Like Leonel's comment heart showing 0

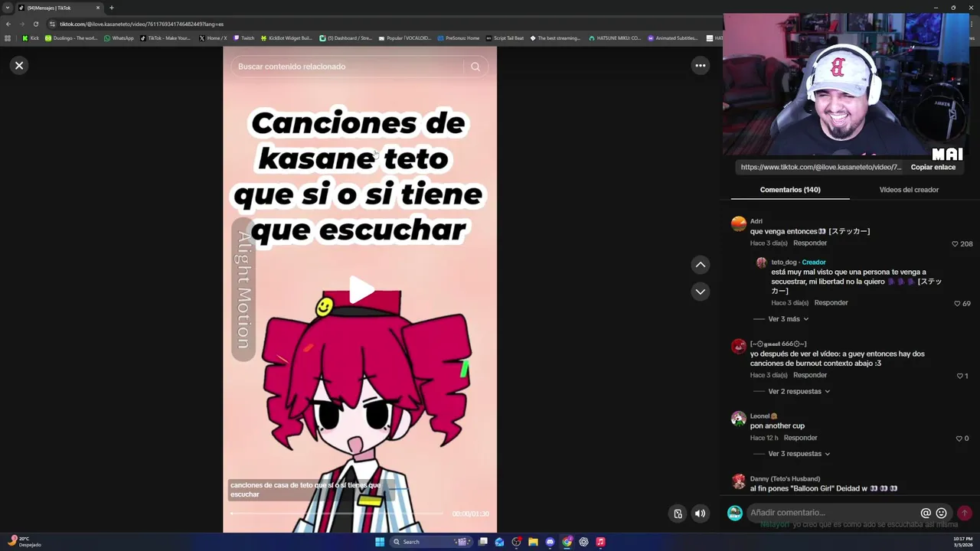point(959,439)
